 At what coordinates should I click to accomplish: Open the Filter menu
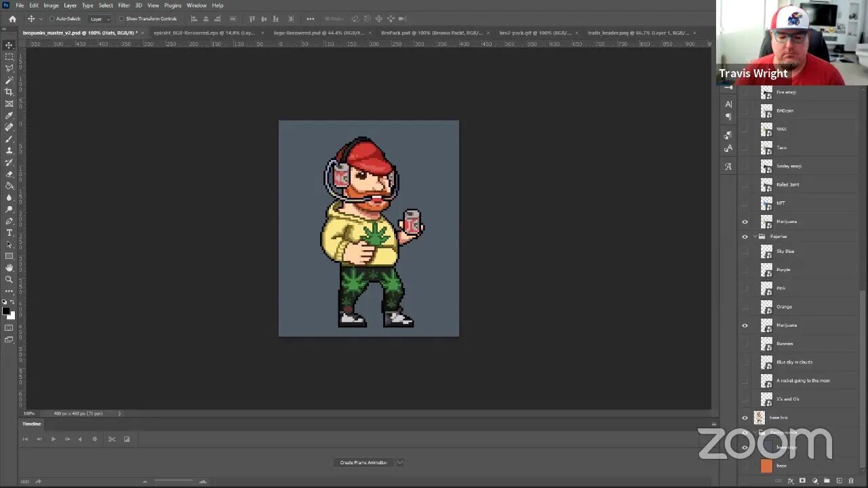click(x=124, y=5)
